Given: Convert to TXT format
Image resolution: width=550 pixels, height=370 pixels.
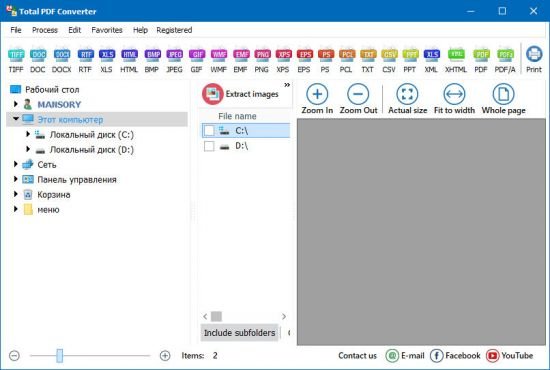Looking at the screenshot, I should pos(368,60).
